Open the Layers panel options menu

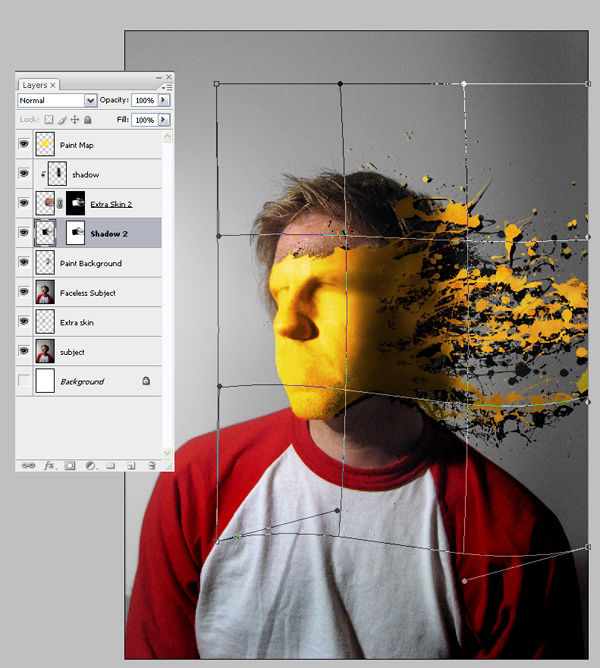coord(167,87)
